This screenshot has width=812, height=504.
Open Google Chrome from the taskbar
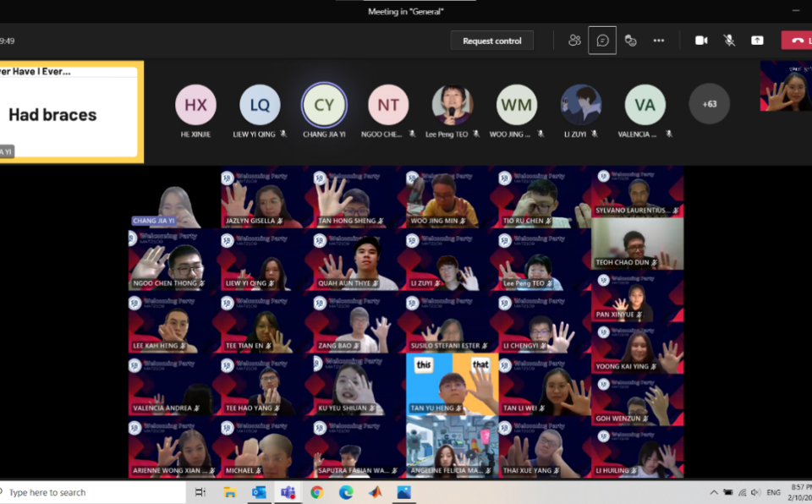[316, 492]
